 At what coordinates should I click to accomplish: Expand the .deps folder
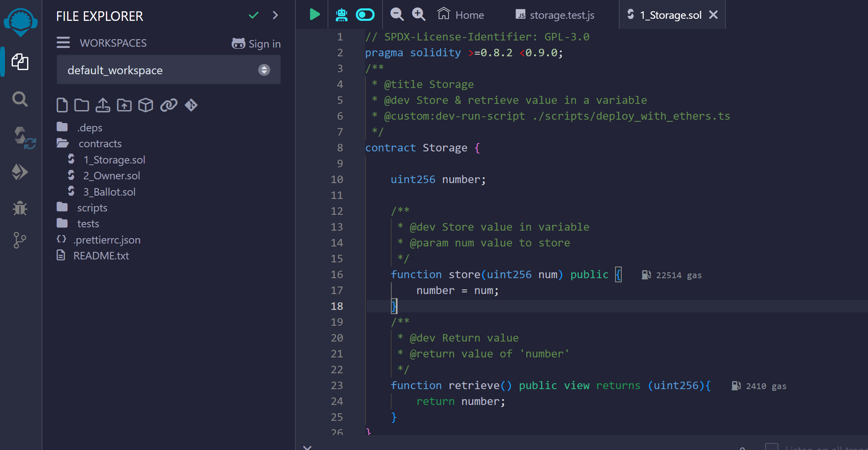click(x=80, y=128)
